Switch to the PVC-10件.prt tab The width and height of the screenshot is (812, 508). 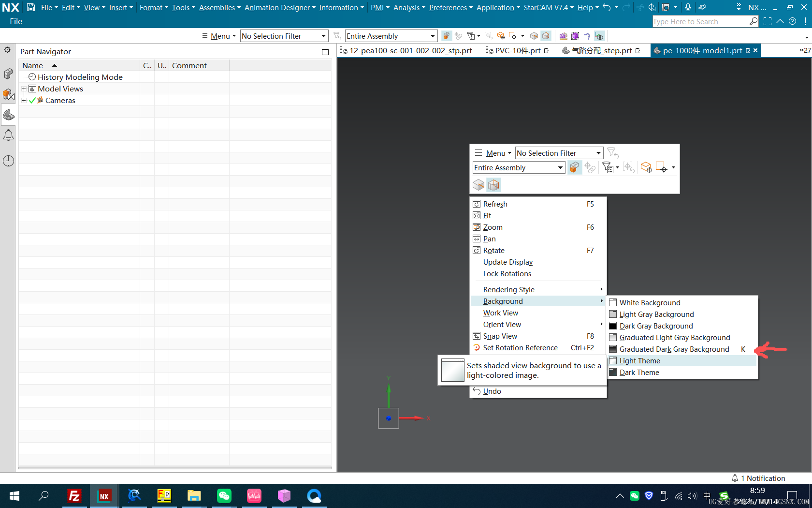517,50
